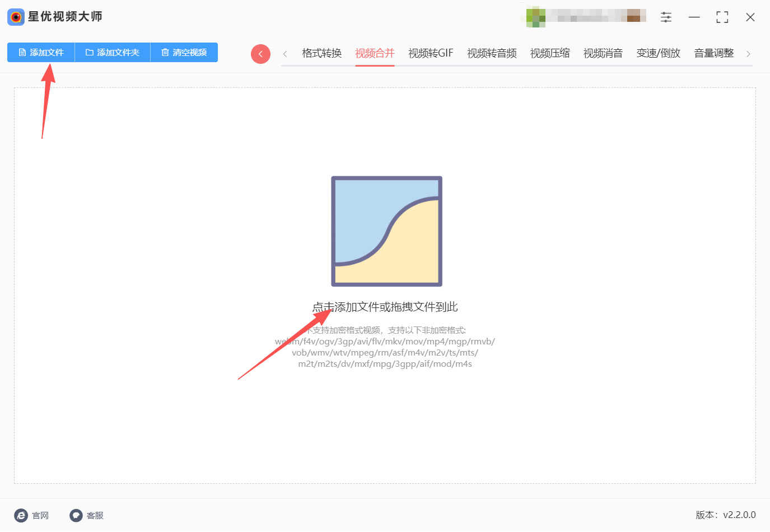Show more tabs with right chevron
This screenshot has width=770, height=532.
pyautogui.click(x=748, y=54)
